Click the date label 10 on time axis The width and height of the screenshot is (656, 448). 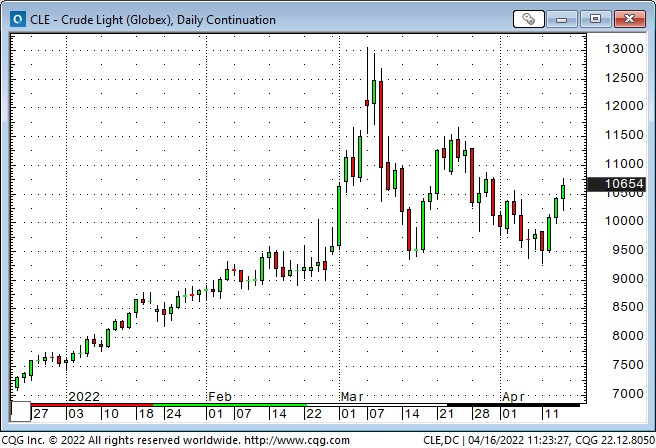pos(110,414)
